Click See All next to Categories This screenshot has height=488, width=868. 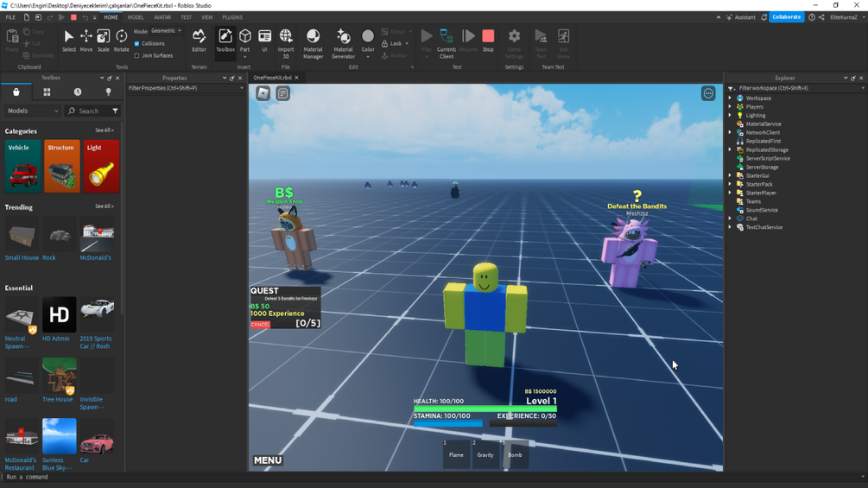point(104,130)
